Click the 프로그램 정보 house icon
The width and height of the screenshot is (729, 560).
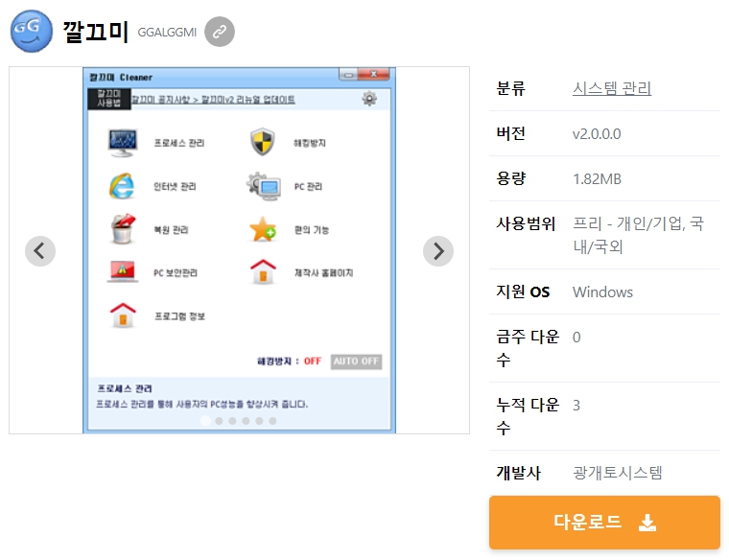[x=123, y=315]
